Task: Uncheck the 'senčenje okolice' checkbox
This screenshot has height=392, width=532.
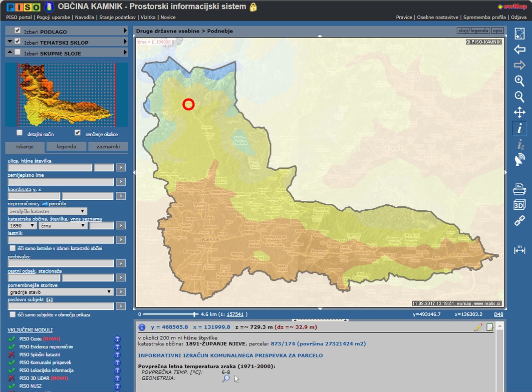Action: [78, 133]
